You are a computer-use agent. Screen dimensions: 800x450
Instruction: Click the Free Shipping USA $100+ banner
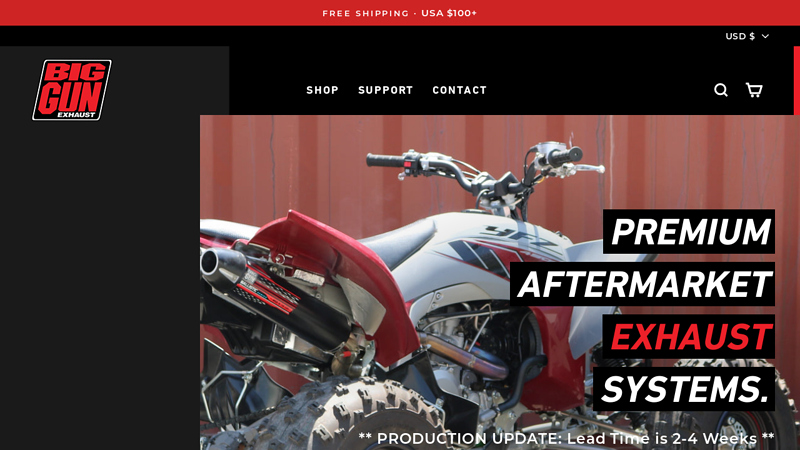[x=399, y=13]
